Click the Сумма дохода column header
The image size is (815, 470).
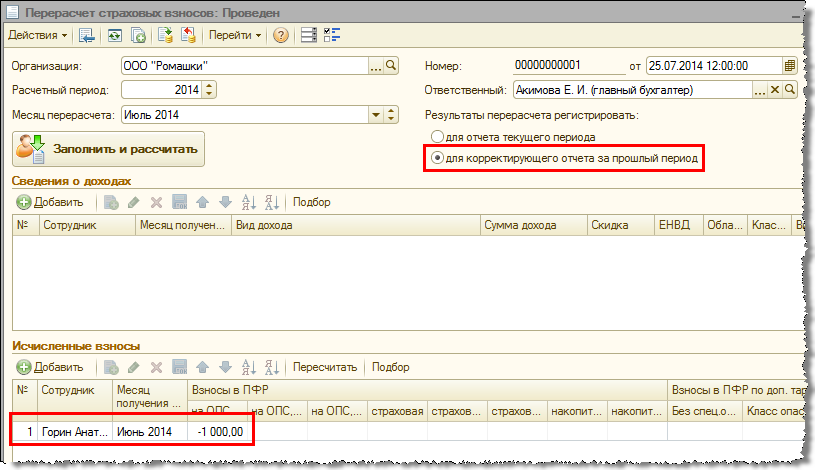pos(534,225)
